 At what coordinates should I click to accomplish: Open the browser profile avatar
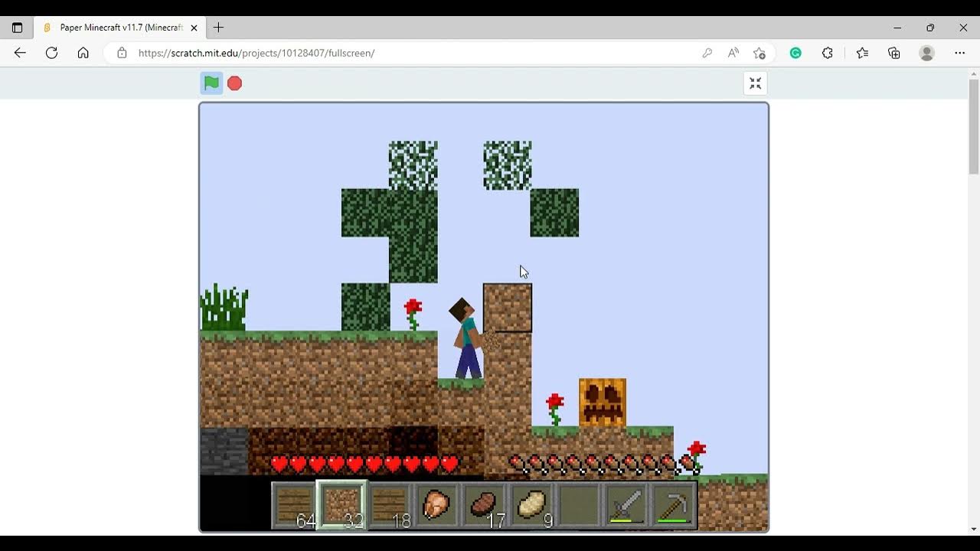pyautogui.click(x=927, y=53)
